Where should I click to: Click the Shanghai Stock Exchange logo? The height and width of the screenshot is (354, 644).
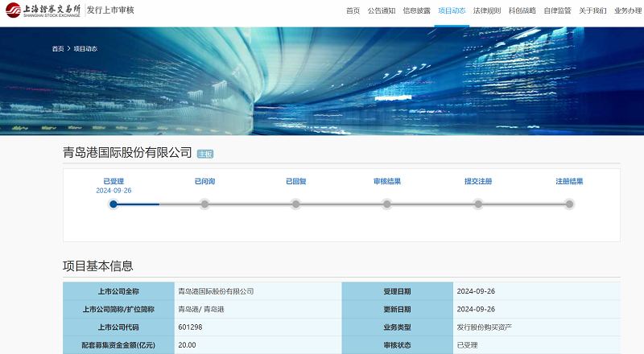tap(42, 10)
